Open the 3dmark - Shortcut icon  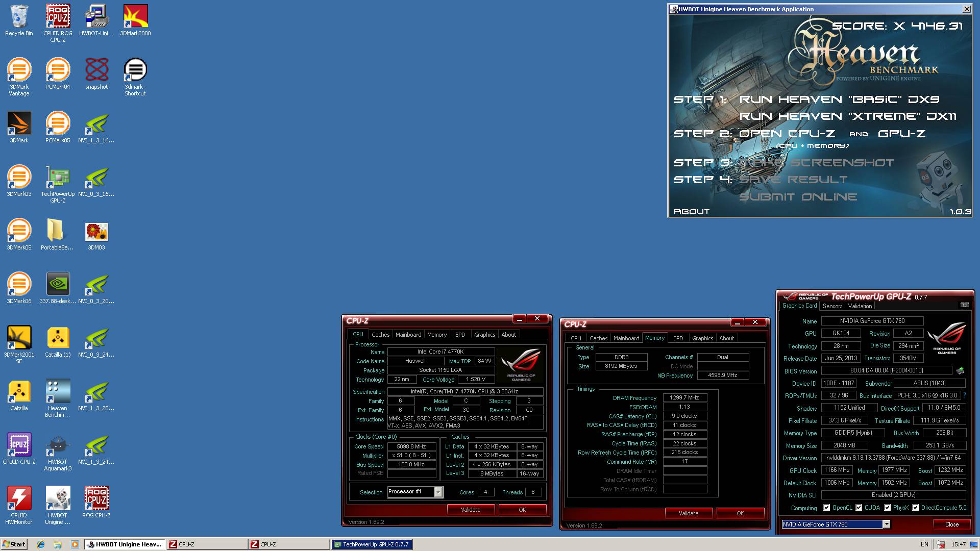pos(135,77)
